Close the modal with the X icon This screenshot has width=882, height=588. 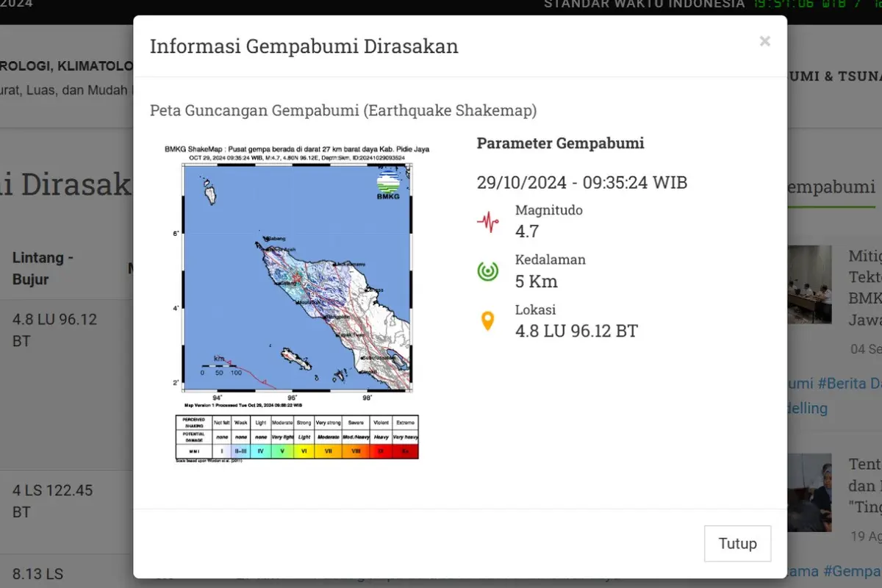(764, 41)
